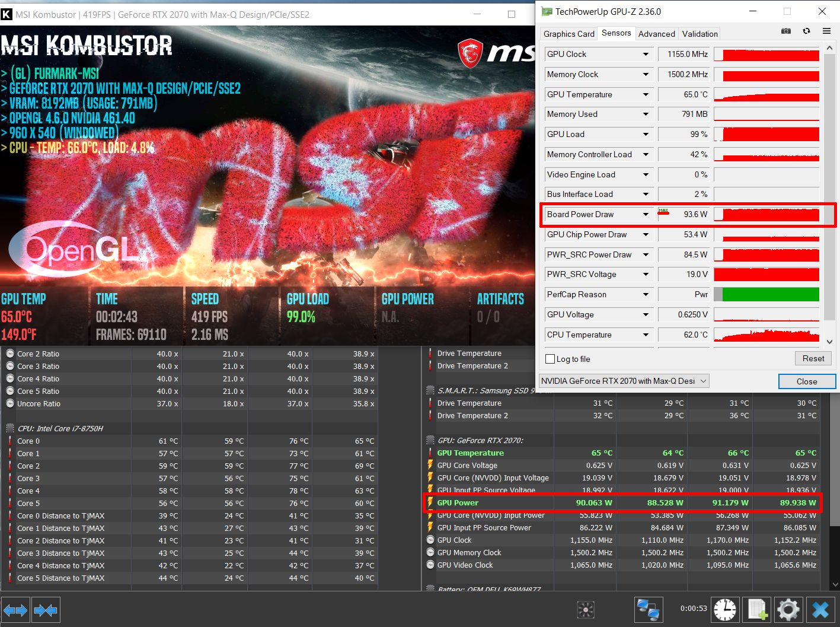Click the chip icon beside CPU: Intel Core i7-8750H
Viewport: 840px width, 627px height.
[10, 428]
